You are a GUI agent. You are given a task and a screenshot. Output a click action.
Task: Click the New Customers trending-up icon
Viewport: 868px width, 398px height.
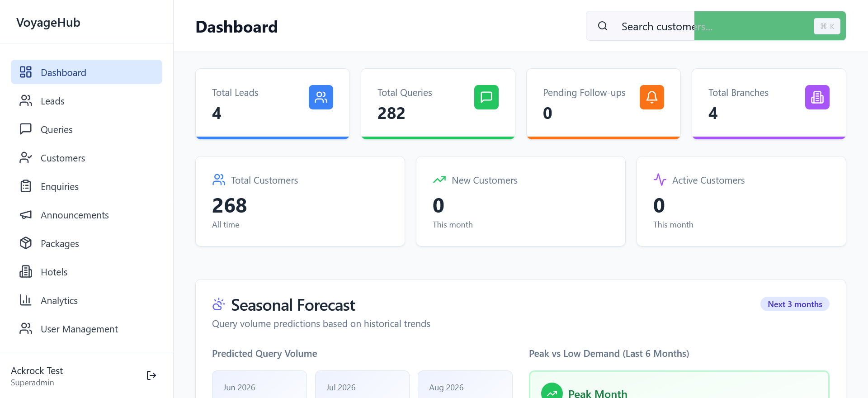point(439,180)
